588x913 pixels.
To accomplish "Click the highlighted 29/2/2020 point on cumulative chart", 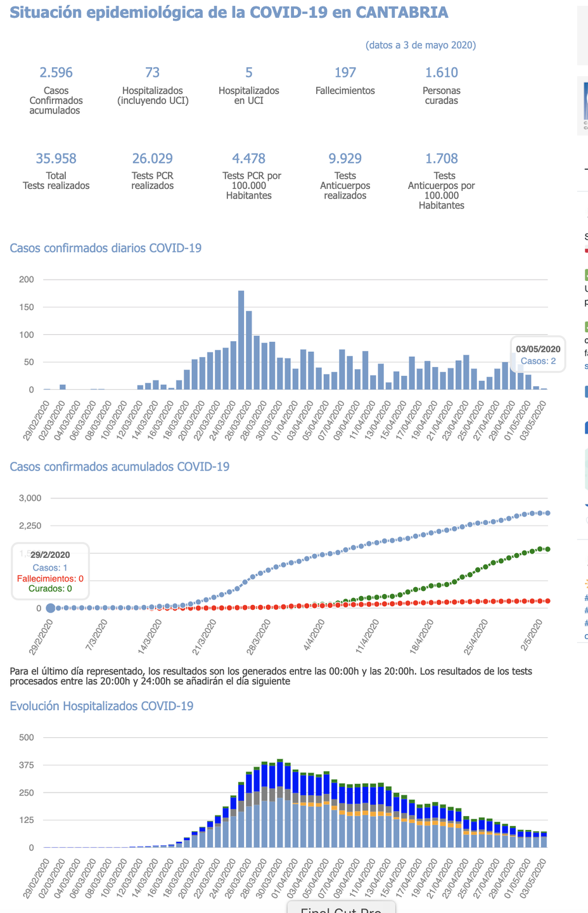I will click(x=51, y=608).
